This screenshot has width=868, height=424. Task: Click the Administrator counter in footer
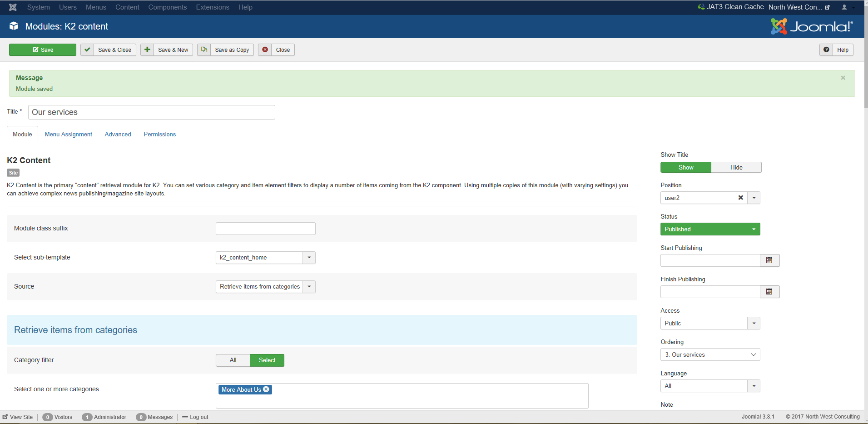[x=104, y=417]
